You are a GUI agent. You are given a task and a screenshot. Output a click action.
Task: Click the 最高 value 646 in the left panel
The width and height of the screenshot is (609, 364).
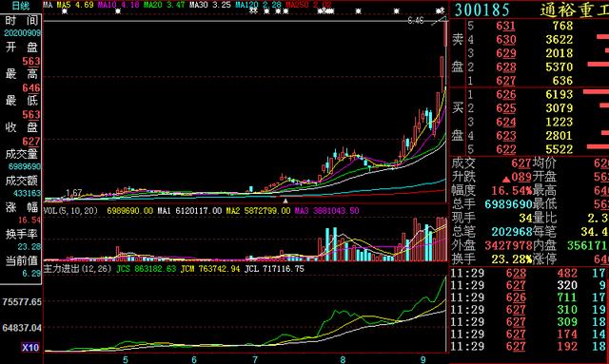pyautogui.click(x=31, y=87)
